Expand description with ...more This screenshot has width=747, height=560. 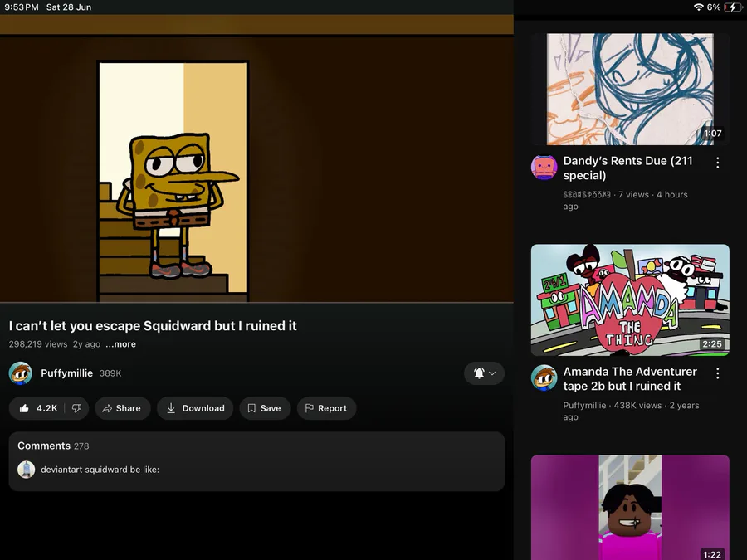pyautogui.click(x=120, y=344)
